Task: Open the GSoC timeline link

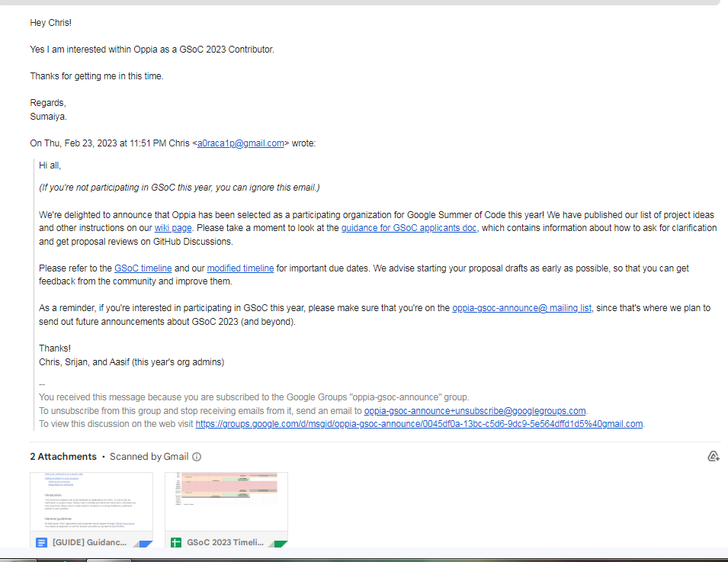Action: [143, 268]
